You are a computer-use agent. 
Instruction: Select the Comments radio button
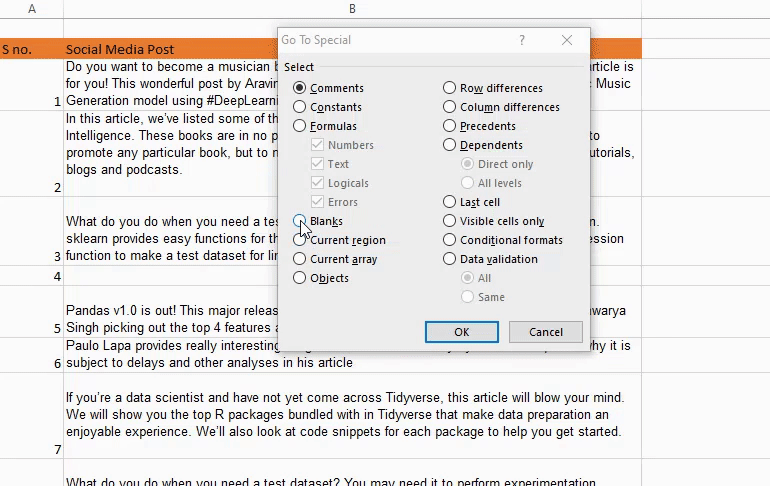click(x=300, y=88)
